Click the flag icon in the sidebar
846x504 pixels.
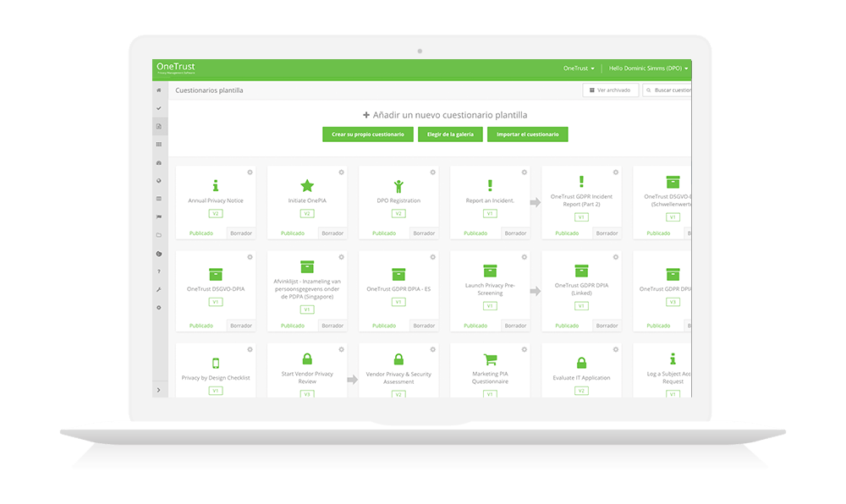coord(159,217)
